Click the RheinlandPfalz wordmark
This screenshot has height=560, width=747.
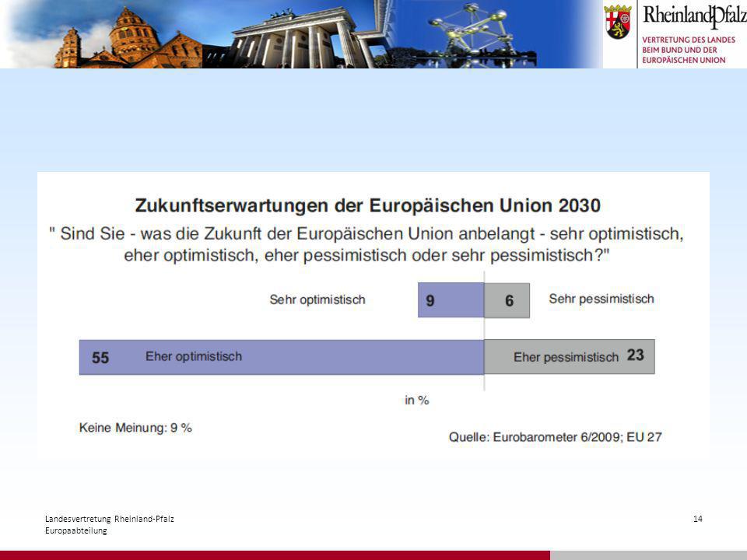(x=695, y=16)
